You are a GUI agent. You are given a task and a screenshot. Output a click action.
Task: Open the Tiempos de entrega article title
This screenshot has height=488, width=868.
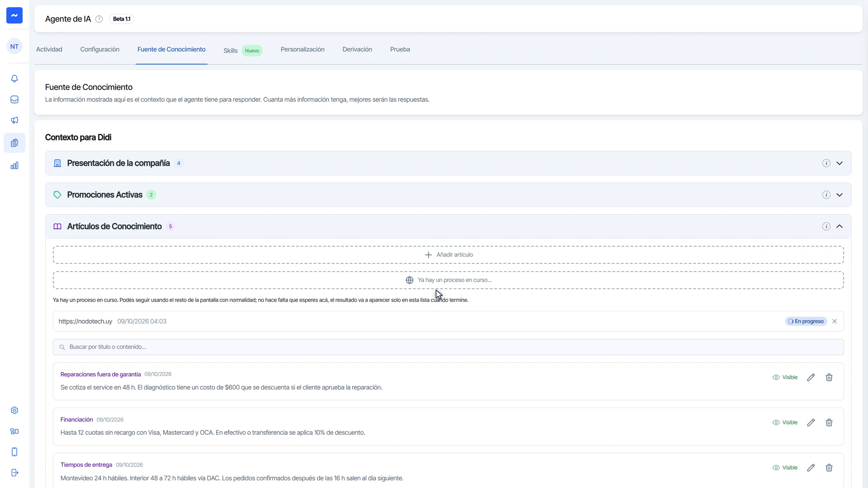tap(86, 465)
